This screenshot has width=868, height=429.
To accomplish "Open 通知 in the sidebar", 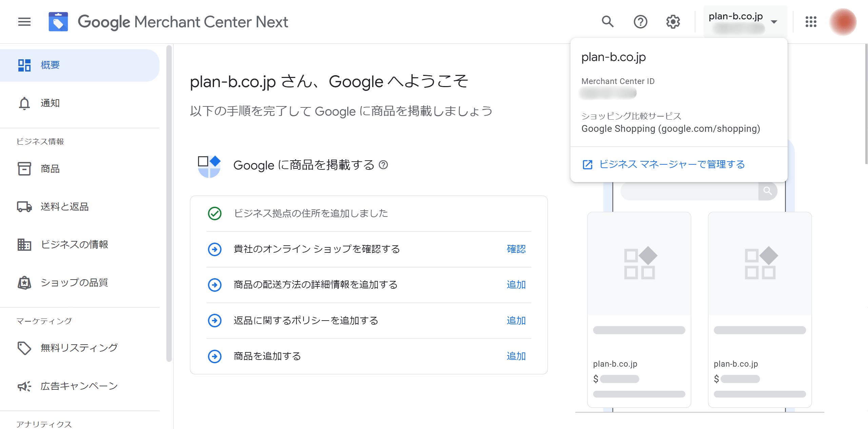I will pos(80,103).
